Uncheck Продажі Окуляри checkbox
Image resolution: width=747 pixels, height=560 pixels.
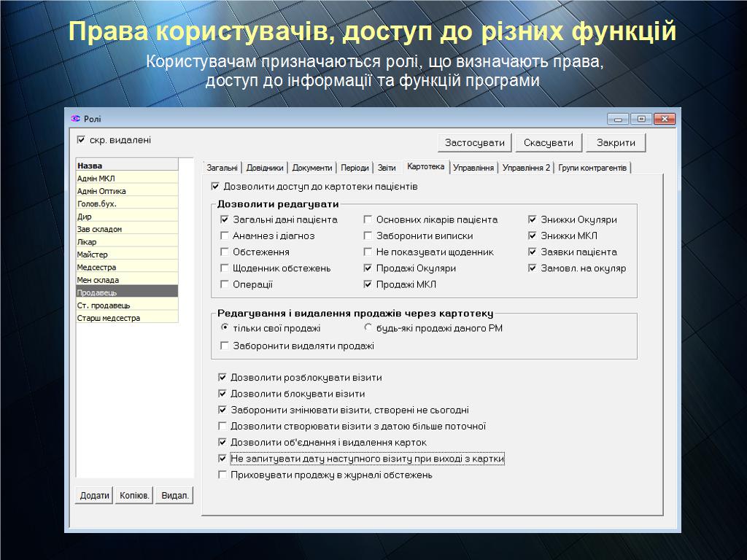coord(368,268)
